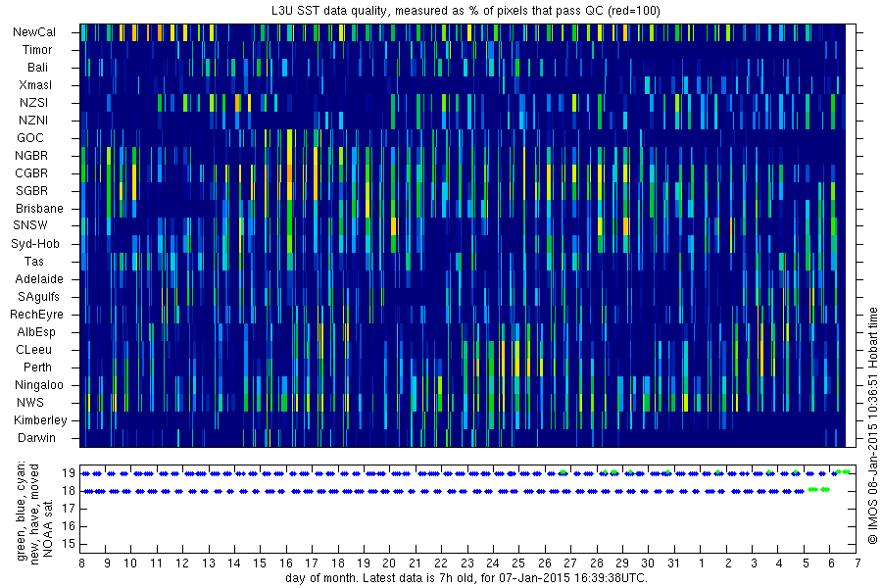
Task: Click the IMOS copyright timestamp text
Action: [872, 425]
